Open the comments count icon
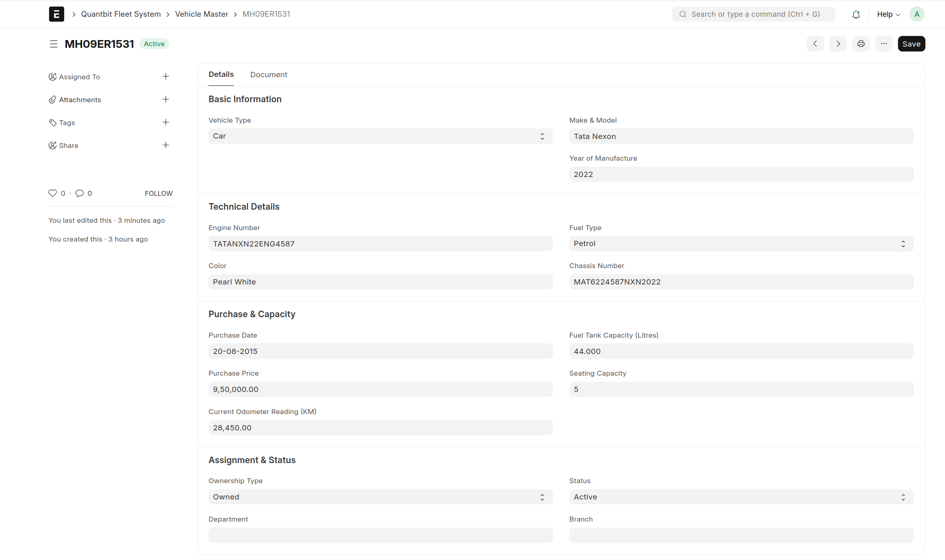The height and width of the screenshot is (560, 945). (80, 193)
